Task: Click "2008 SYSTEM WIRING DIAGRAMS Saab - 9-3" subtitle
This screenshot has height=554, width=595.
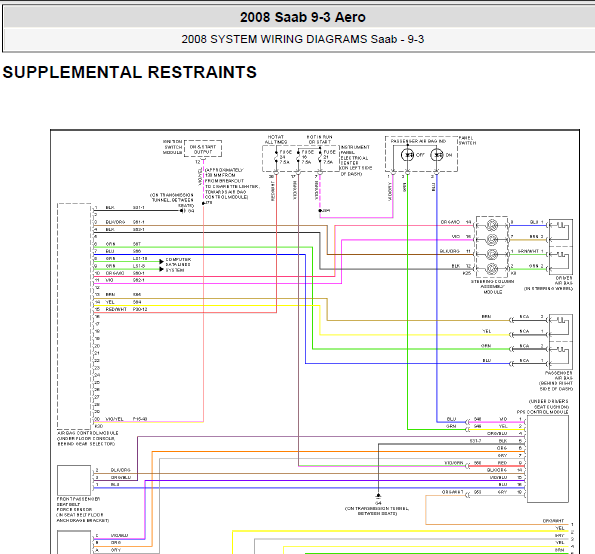Action: [302, 39]
